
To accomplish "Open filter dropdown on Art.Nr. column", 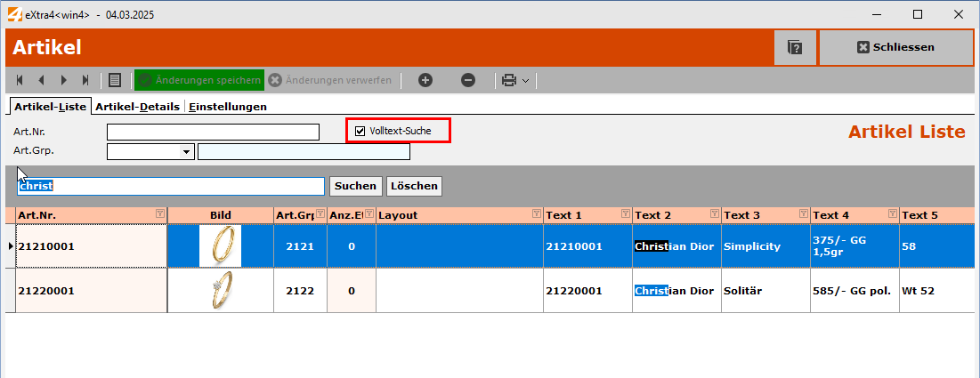I will (159, 214).
